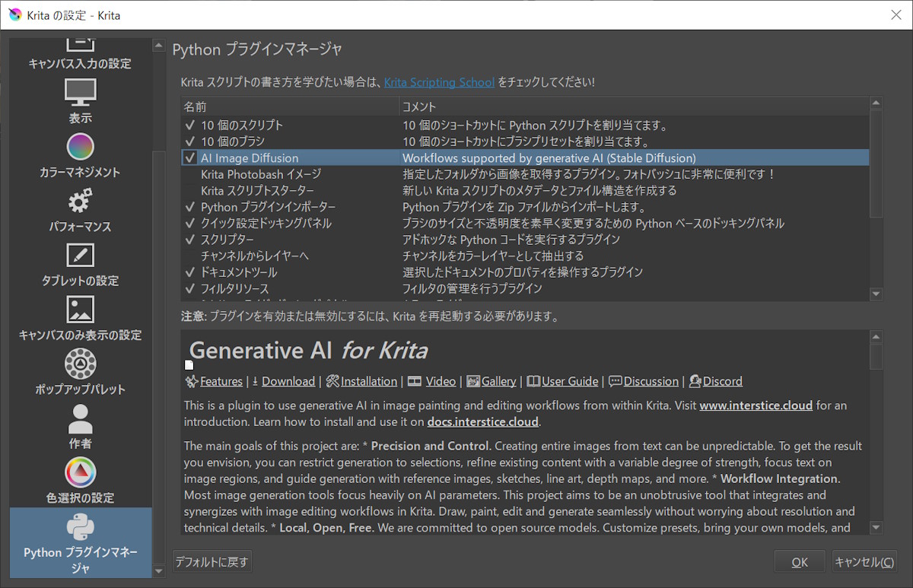The image size is (913, 588).
Task: Click the Download link
Action: pos(288,381)
